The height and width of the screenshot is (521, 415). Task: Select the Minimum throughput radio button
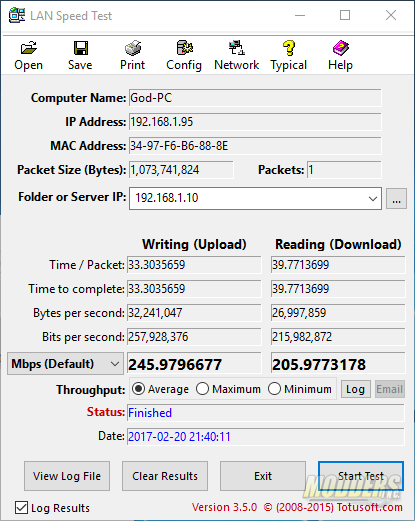(x=274, y=389)
